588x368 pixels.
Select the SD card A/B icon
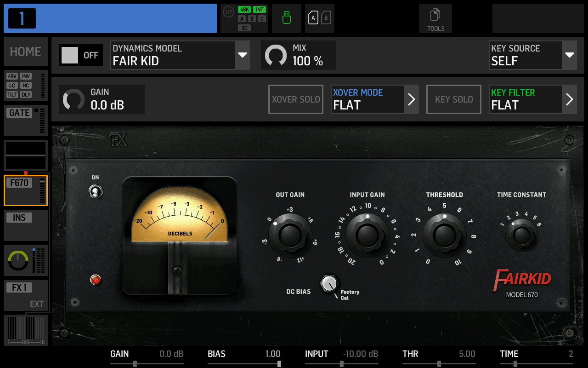coord(320,18)
